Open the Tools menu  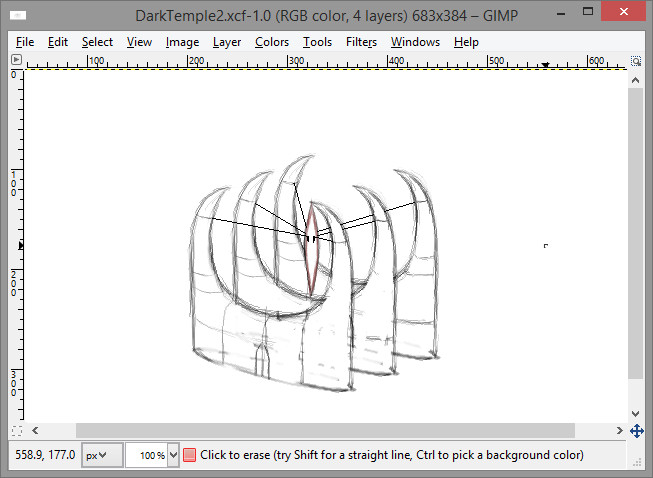317,42
